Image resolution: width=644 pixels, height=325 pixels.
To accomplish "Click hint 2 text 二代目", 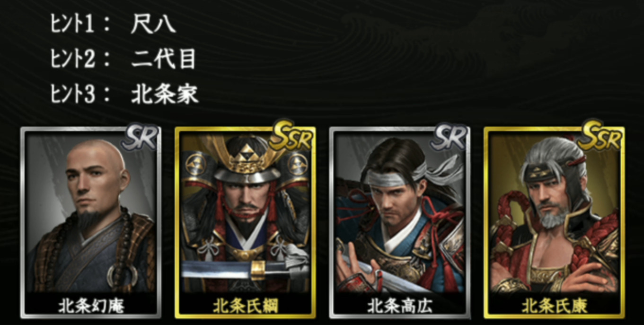I will tap(164, 59).
